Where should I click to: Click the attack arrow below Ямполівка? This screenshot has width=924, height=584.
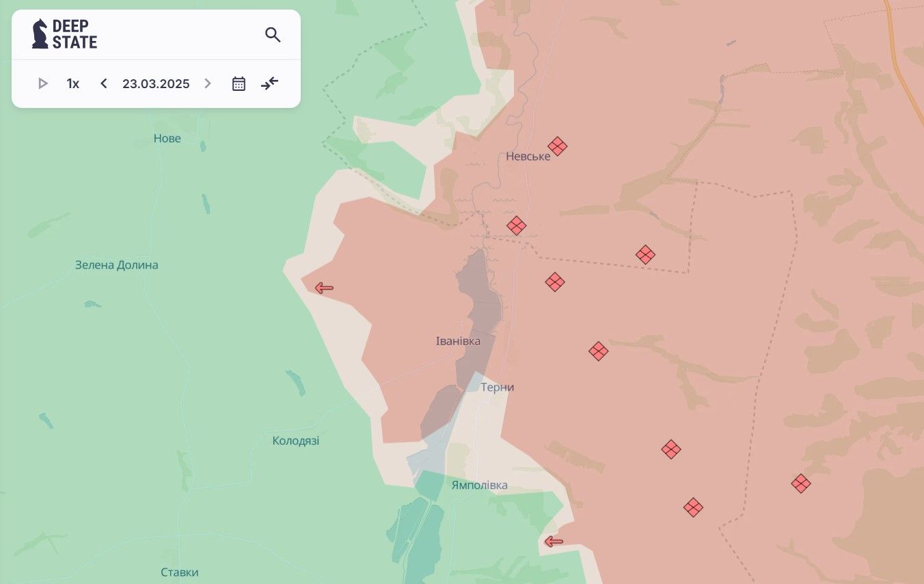pos(554,542)
